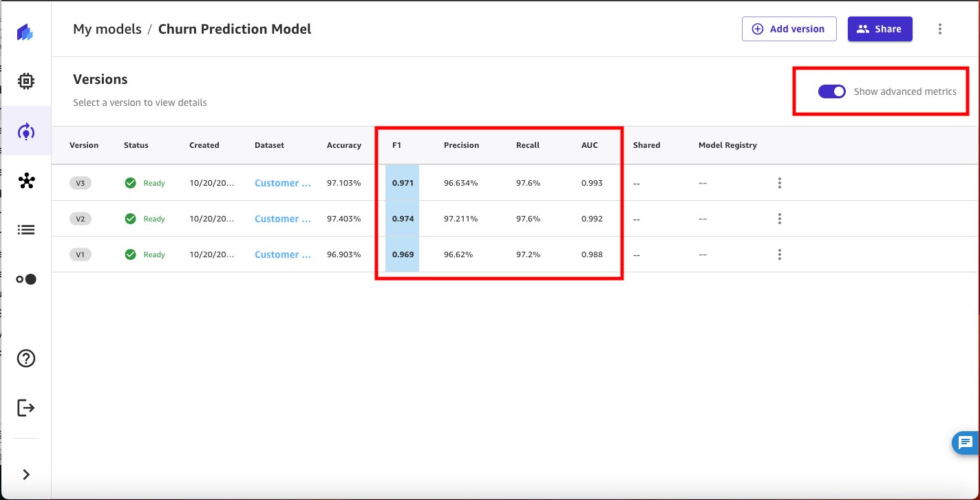Select the V1 version badge
The height and width of the screenshot is (500, 980).
coord(81,254)
